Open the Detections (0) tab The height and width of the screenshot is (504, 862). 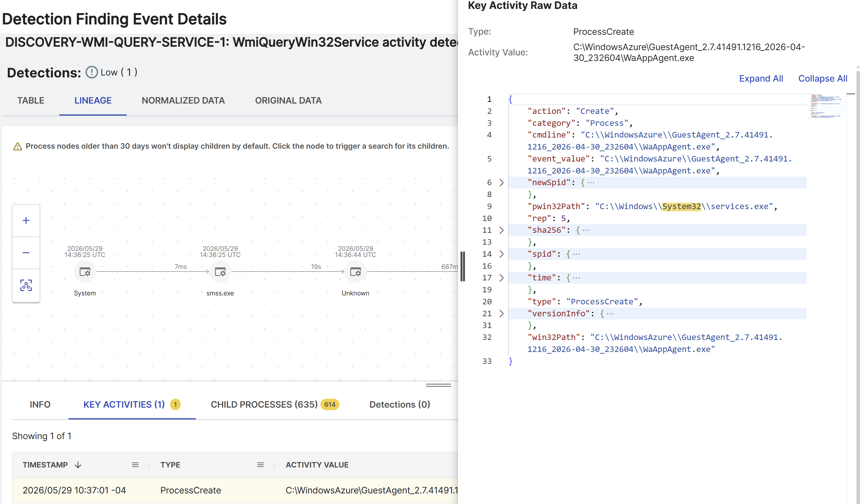tap(400, 404)
